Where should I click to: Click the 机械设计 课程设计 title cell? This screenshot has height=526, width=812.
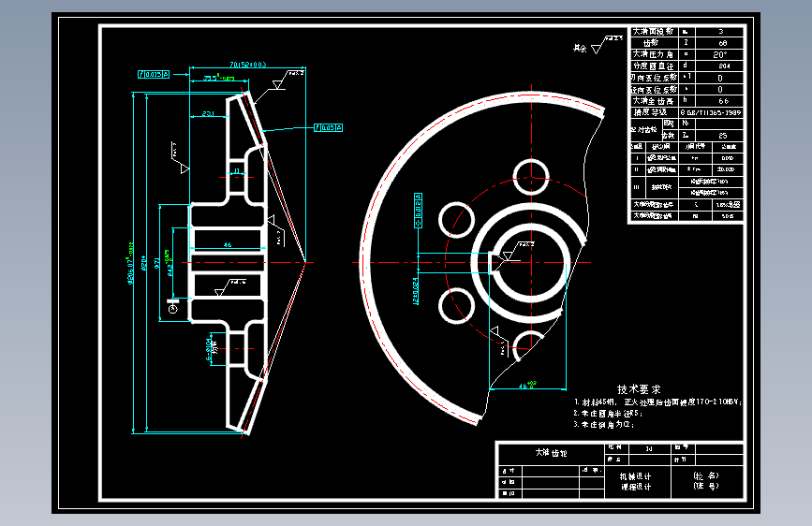click(x=636, y=481)
